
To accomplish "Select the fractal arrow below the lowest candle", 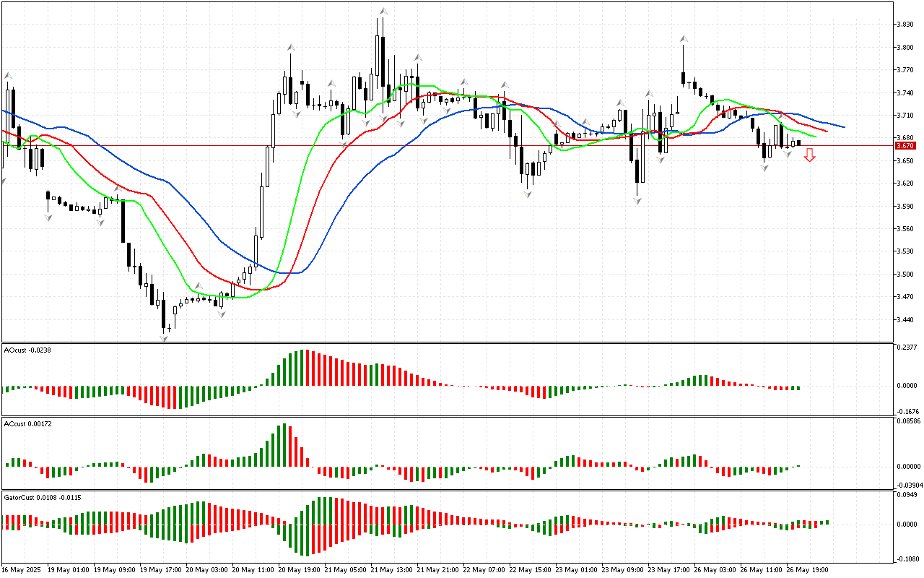I will click(164, 337).
